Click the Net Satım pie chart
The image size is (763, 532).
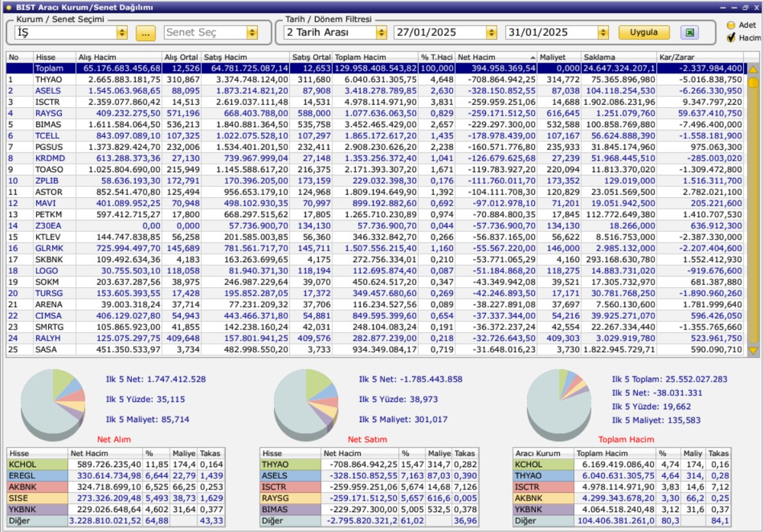pyautogui.click(x=306, y=403)
